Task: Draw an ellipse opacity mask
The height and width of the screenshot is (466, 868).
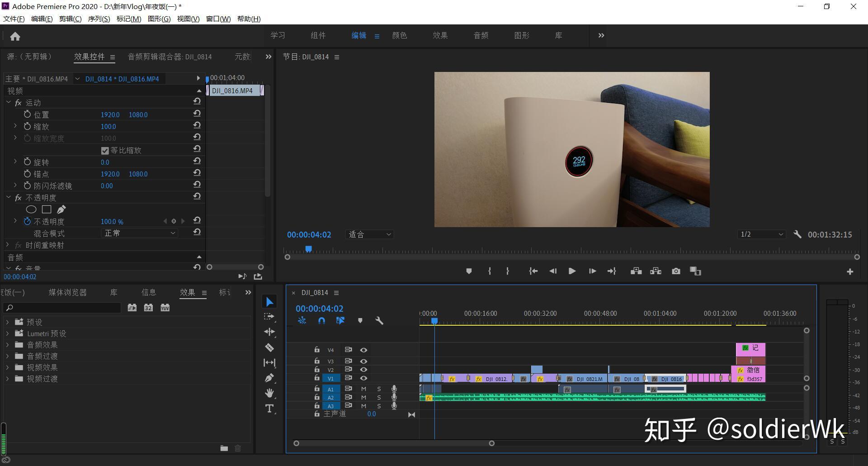Action: 31,209
